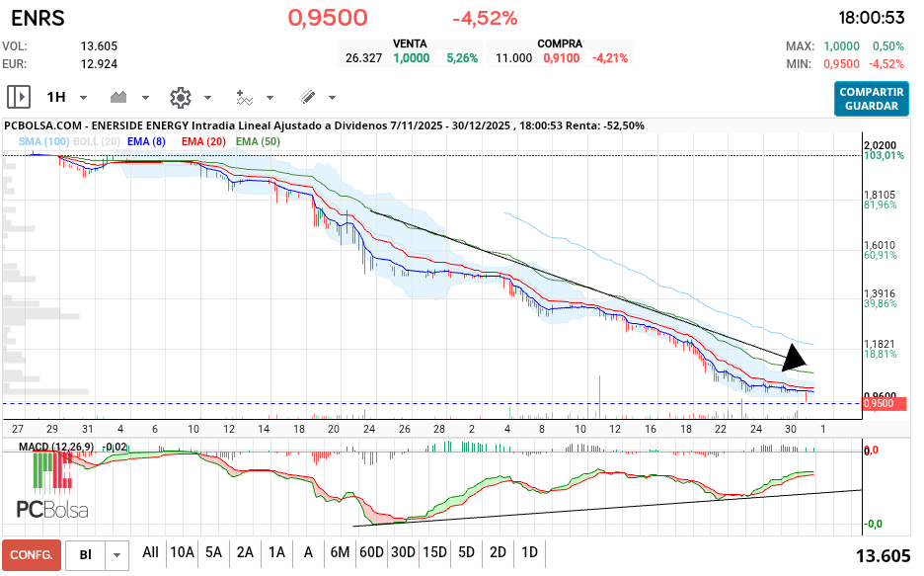
Task: Open the indicator settings gear icon
Action: point(180,97)
